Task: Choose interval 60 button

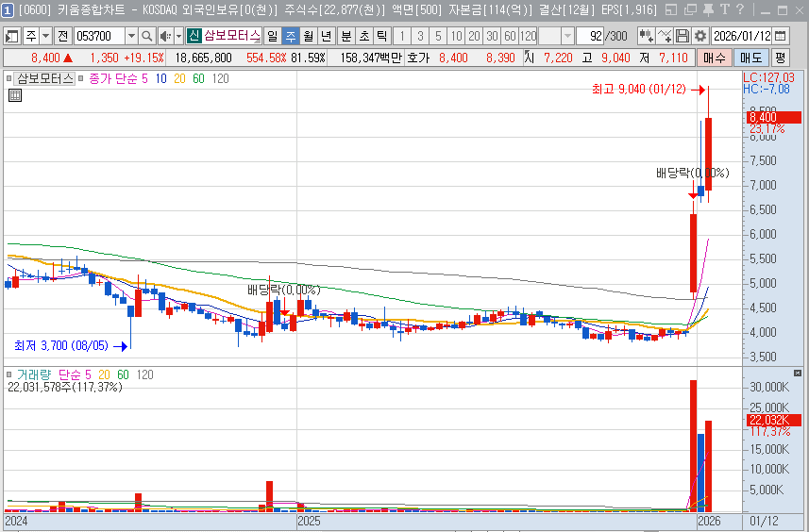Action: [511, 36]
